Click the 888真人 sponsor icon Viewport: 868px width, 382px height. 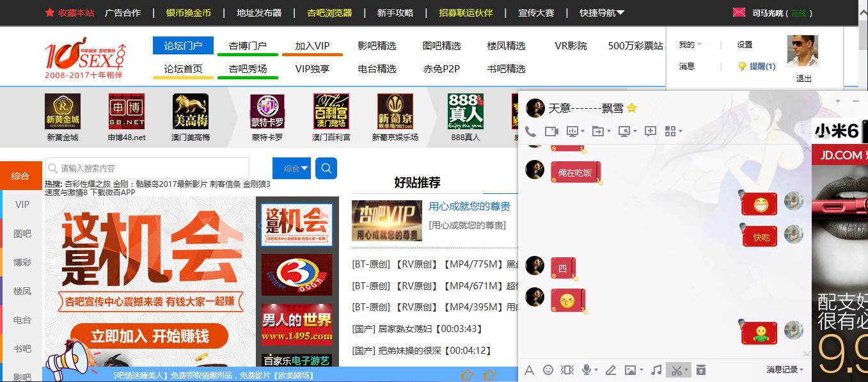point(466,111)
